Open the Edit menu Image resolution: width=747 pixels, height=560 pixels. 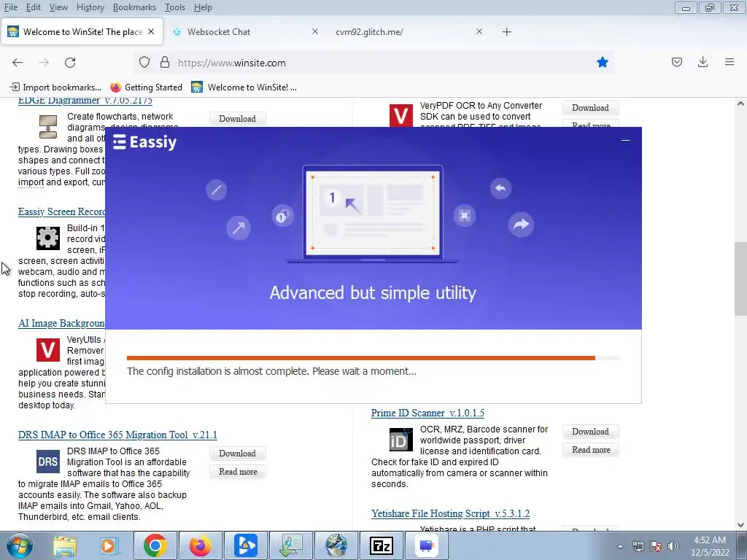click(x=34, y=7)
